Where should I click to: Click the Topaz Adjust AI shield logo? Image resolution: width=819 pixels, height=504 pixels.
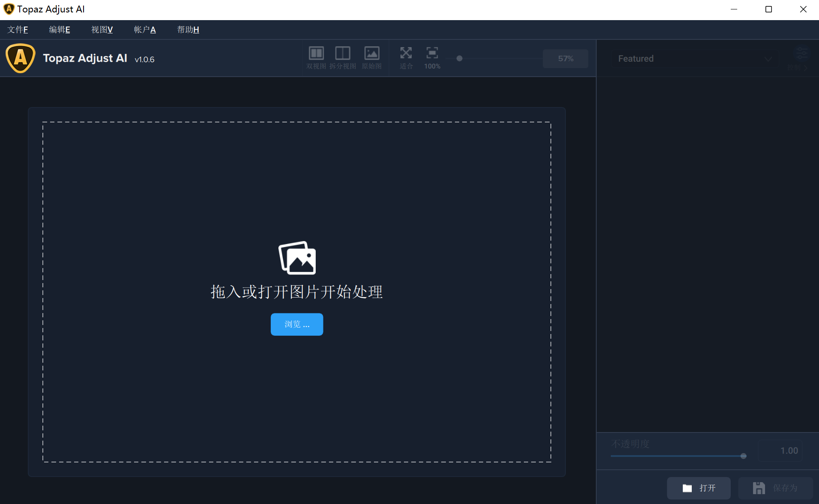coord(20,58)
